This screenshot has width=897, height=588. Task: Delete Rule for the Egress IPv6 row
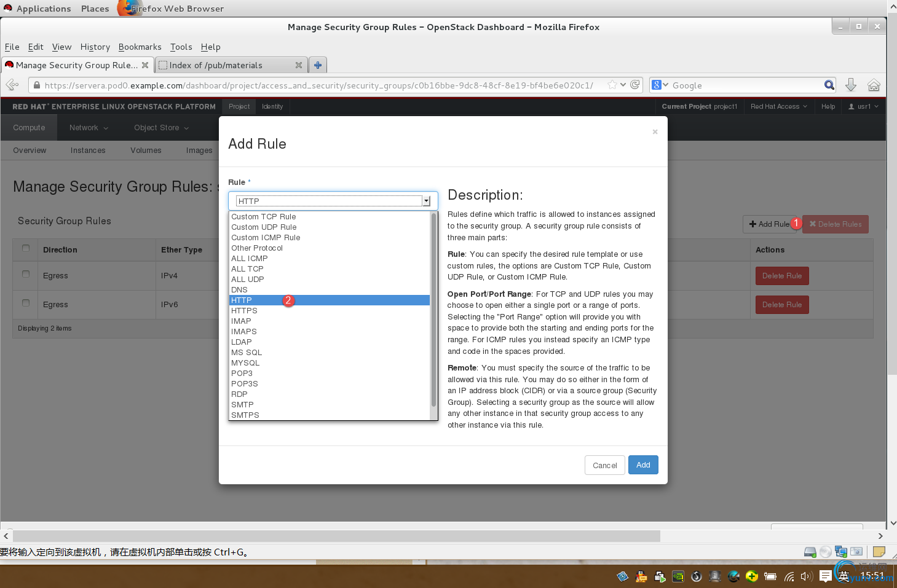[782, 305]
